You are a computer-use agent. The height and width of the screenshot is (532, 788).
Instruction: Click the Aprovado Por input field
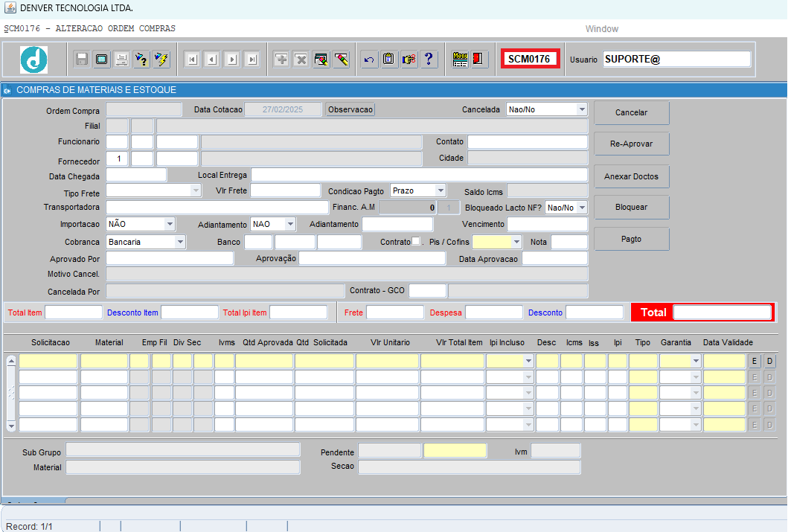click(x=170, y=258)
